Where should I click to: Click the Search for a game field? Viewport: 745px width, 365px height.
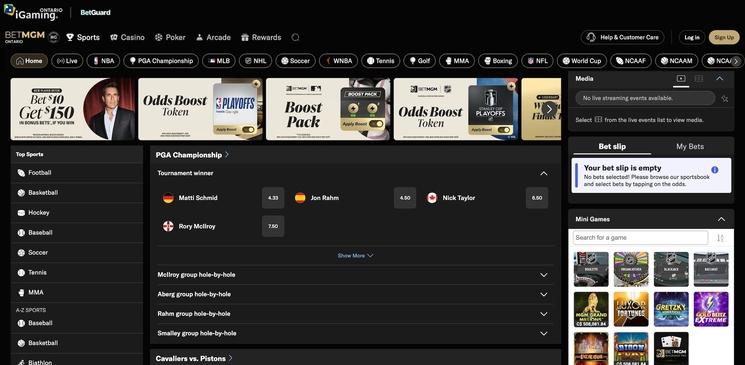tap(640, 238)
